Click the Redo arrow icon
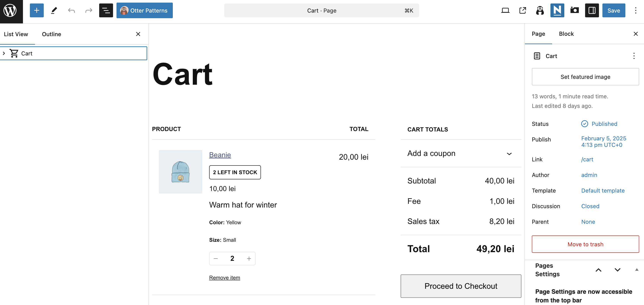This screenshot has height=305, width=644. 89,10
